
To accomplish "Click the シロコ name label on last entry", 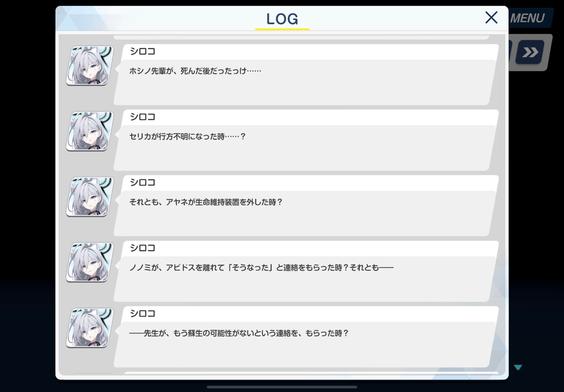I will click(x=142, y=314).
